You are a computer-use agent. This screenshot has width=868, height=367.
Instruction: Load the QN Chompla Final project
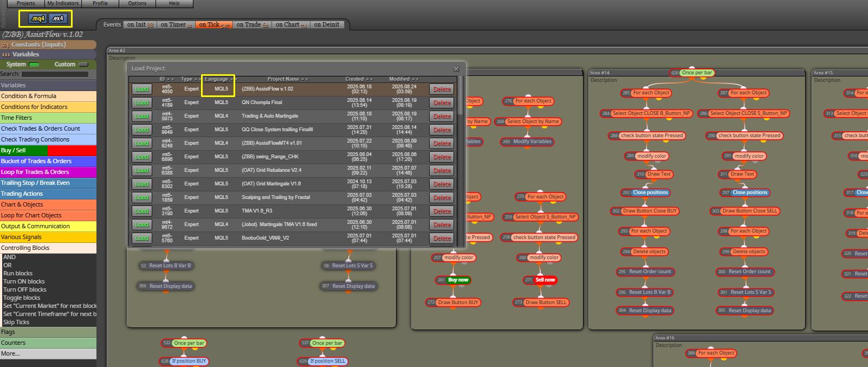(x=142, y=102)
